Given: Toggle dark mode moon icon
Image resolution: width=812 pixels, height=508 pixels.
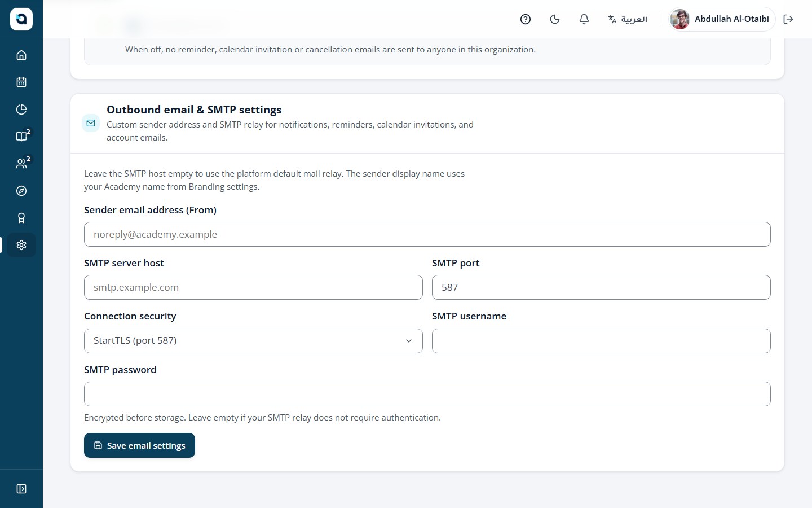Looking at the screenshot, I should 555,19.
